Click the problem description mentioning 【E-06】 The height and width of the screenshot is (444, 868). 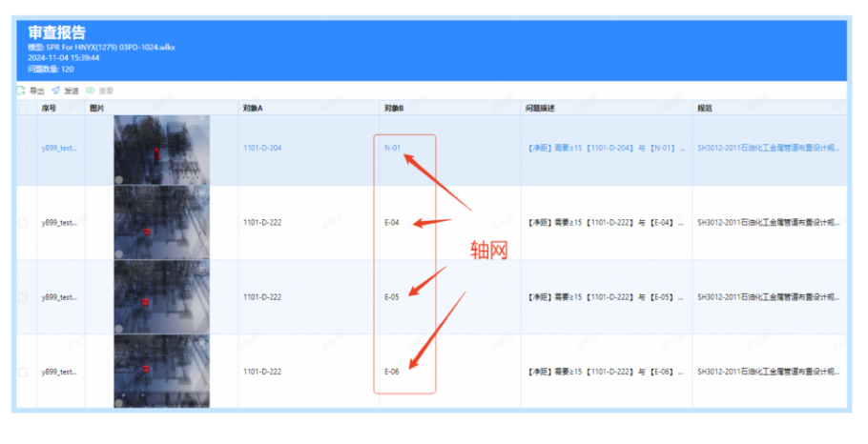[x=606, y=373]
